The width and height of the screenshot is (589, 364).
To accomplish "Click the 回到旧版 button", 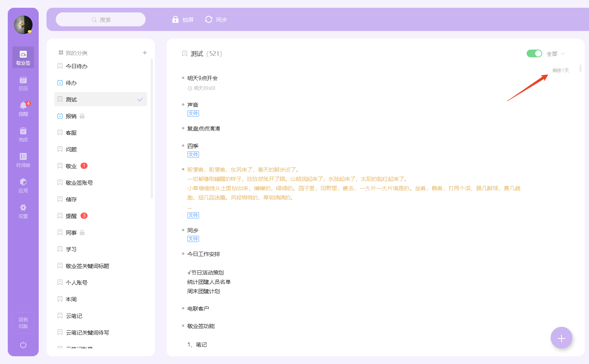I will (23, 323).
